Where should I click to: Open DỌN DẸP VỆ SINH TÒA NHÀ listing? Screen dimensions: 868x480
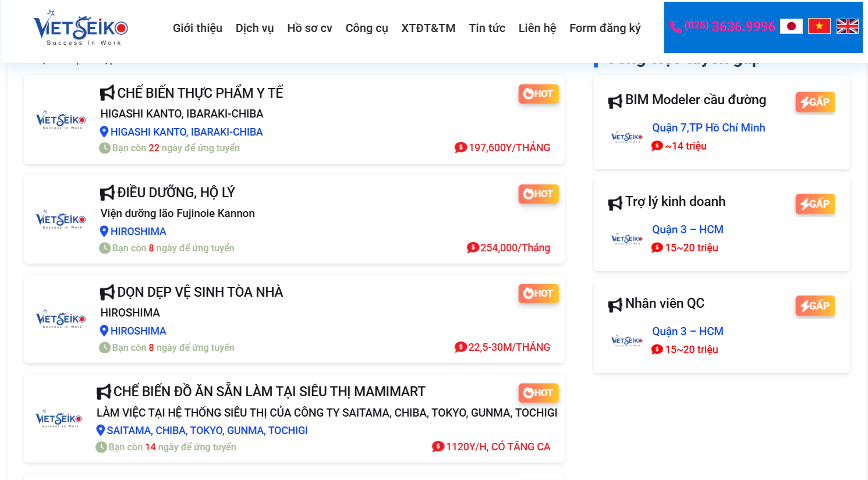tap(200, 292)
